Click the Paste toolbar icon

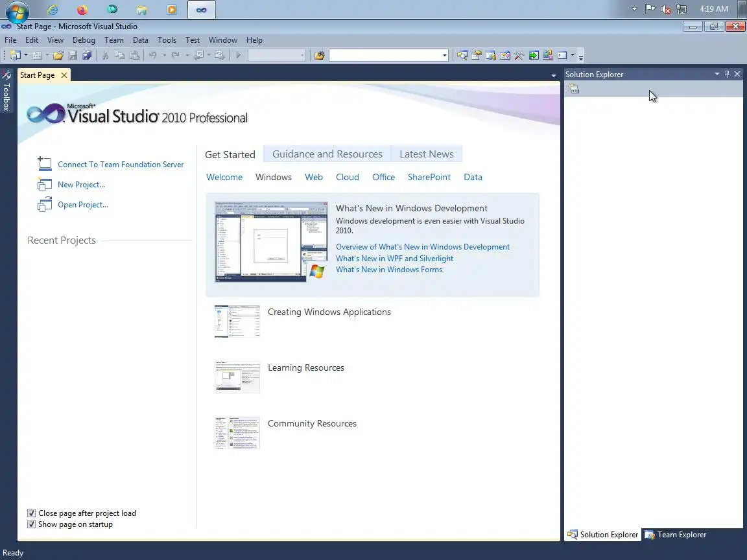135,55
